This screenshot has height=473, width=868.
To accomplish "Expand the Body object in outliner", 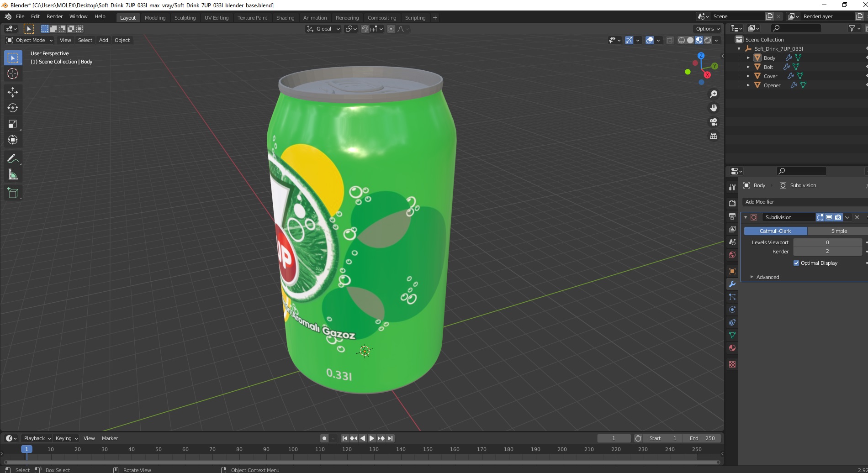I will point(748,58).
